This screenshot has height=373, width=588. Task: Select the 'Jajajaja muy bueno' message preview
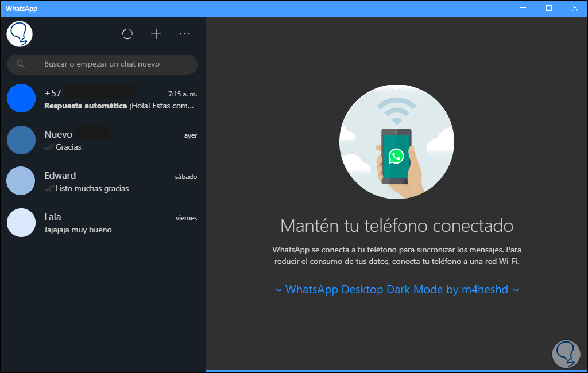tap(78, 230)
